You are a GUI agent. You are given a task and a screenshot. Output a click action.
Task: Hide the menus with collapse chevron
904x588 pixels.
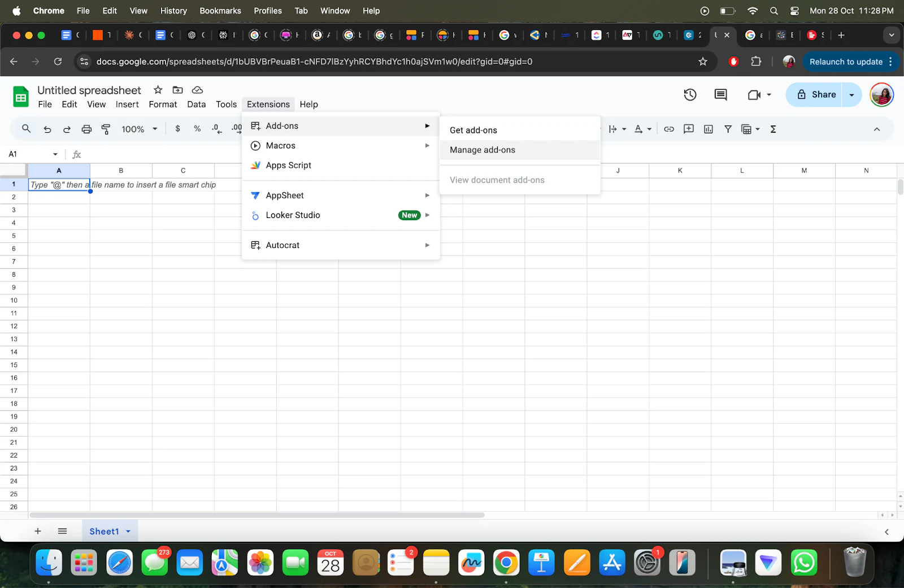(x=877, y=129)
